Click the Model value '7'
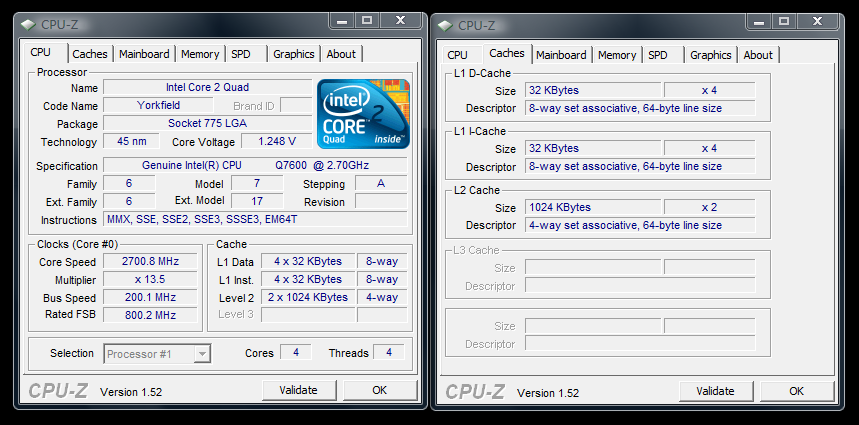 pyautogui.click(x=257, y=183)
